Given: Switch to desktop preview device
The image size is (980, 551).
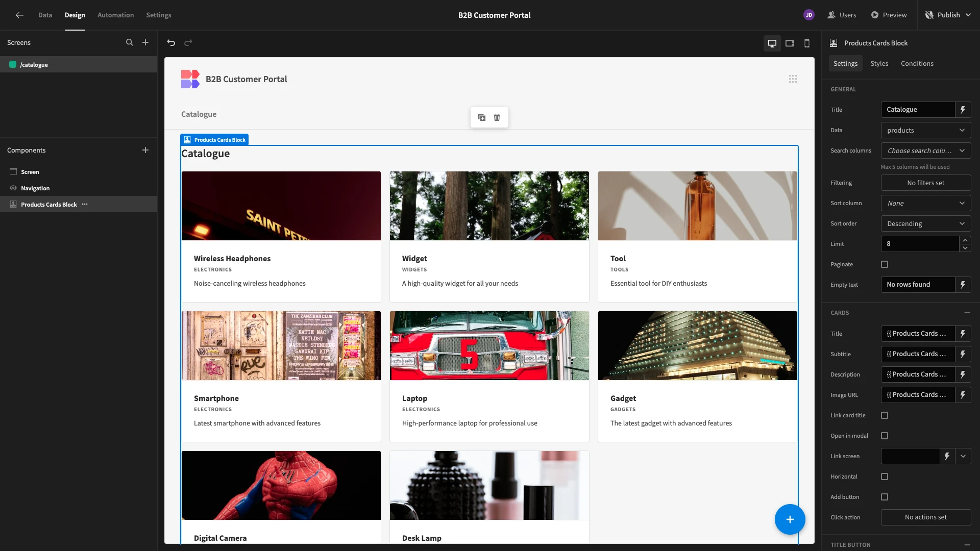Looking at the screenshot, I should coord(772,43).
